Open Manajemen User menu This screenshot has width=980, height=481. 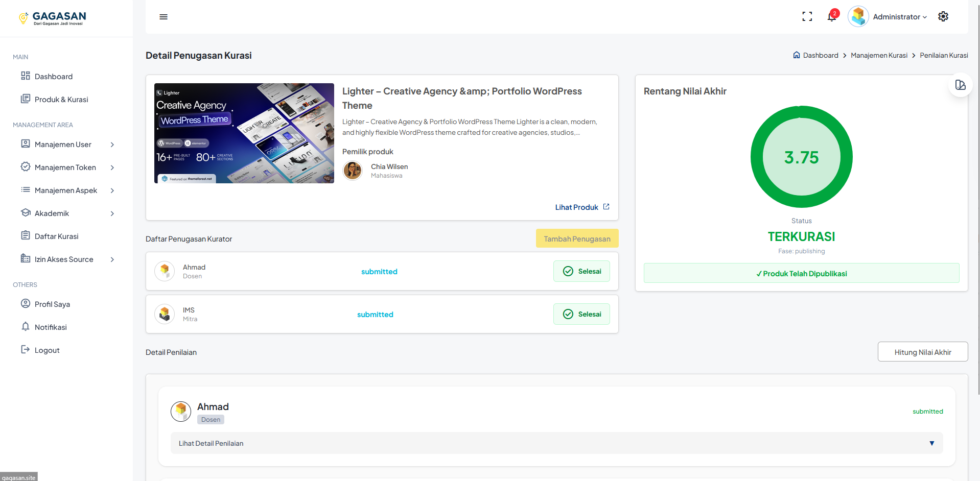[63, 145]
